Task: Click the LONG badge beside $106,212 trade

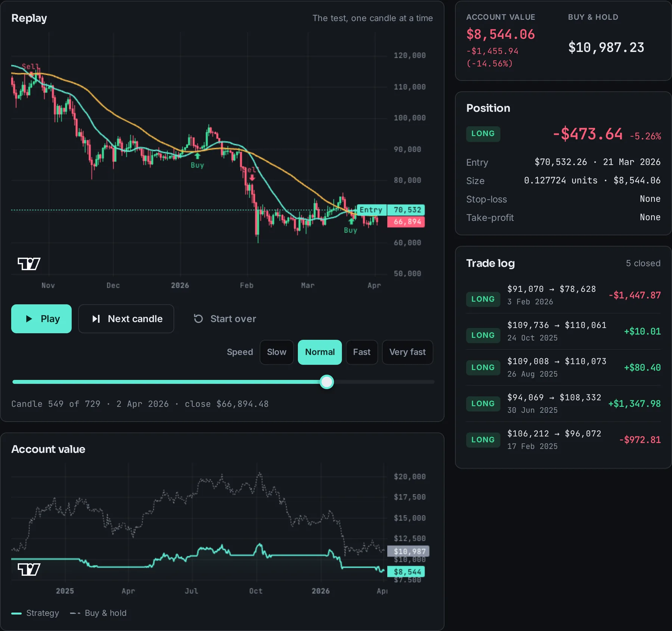Action: (483, 440)
